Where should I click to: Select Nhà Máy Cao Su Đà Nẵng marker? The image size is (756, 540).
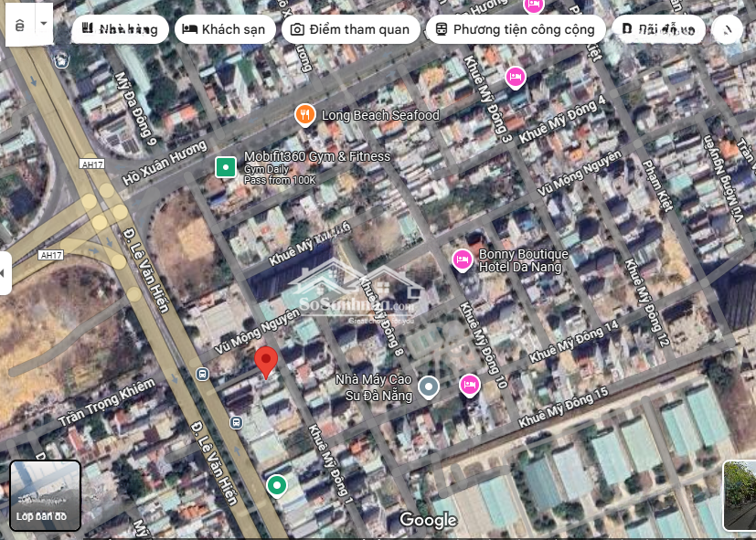[x=429, y=388]
